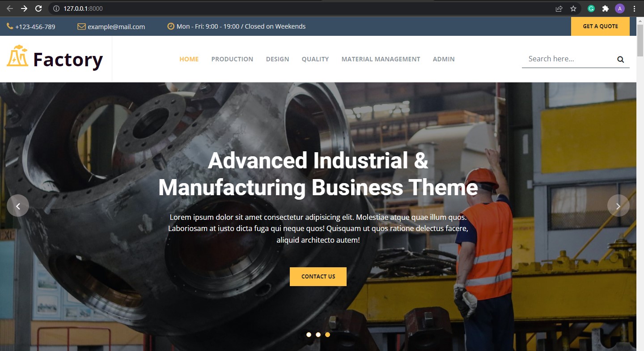The width and height of the screenshot is (644, 351).
Task: Bookmark this page with the star icon
Action: pyautogui.click(x=573, y=9)
